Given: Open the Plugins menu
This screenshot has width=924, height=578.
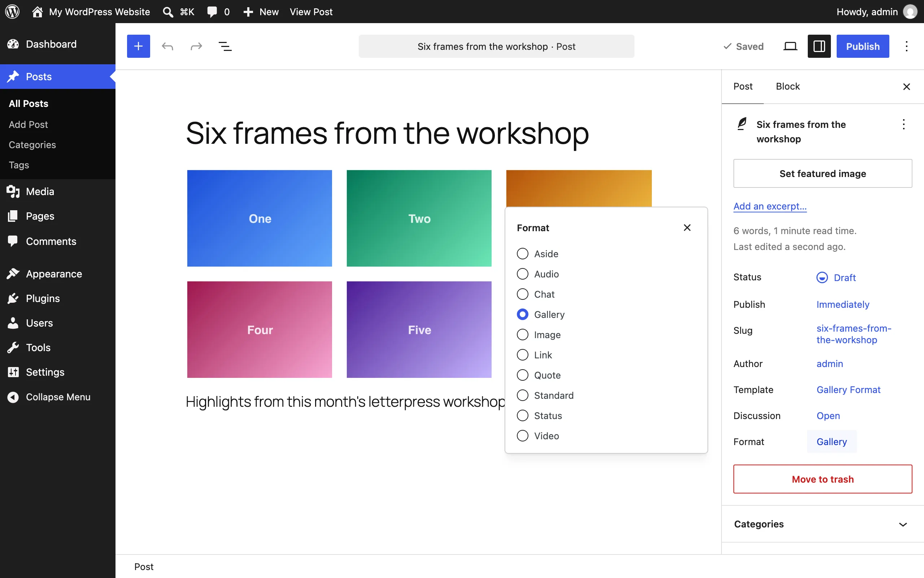Looking at the screenshot, I should click(58, 298).
